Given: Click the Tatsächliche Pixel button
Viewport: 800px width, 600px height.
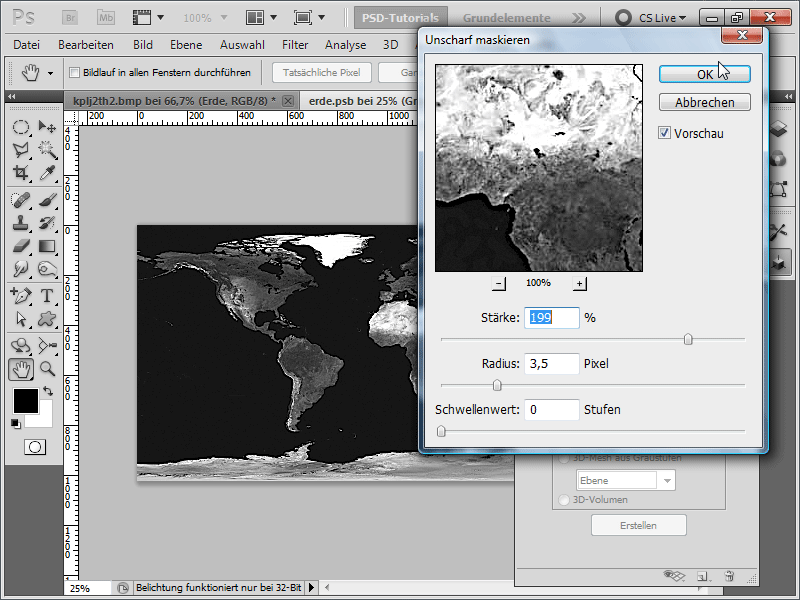Looking at the screenshot, I should [x=321, y=72].
